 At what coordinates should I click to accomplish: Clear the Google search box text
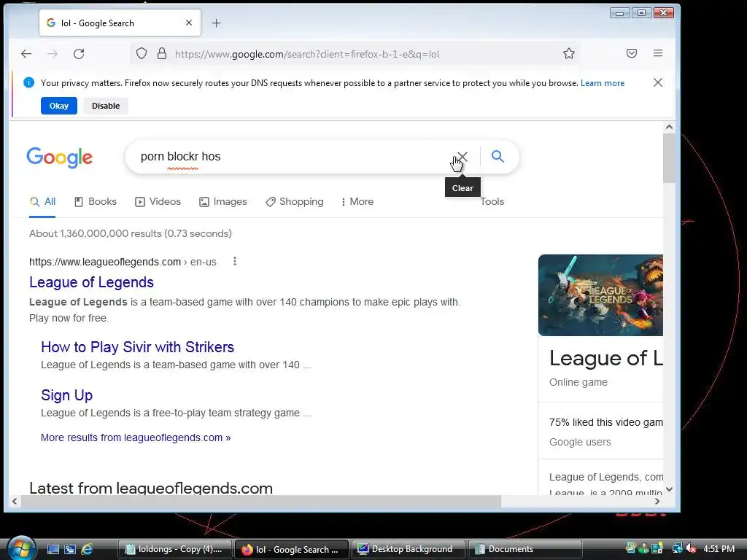(x=462, y=156)
